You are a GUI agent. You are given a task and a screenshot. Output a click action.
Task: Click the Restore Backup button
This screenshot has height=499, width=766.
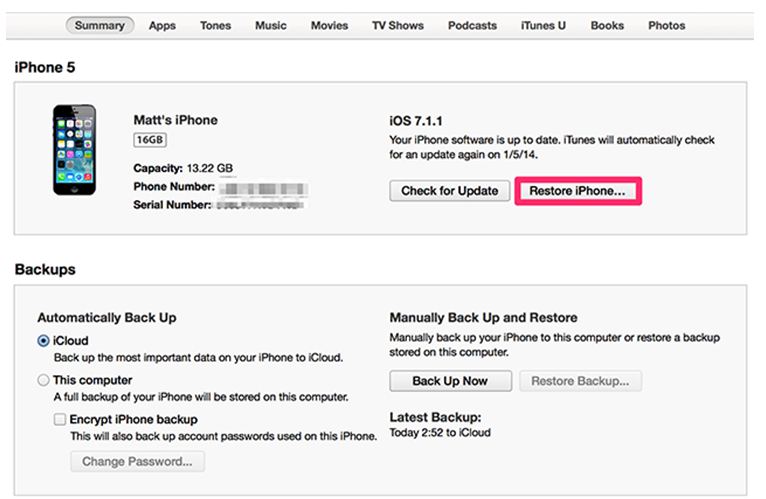coord(580,381)
